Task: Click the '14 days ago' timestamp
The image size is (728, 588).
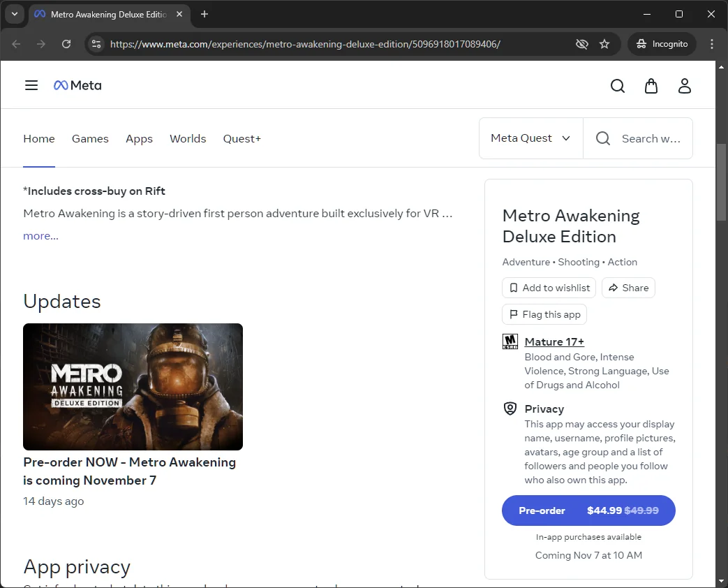Action: tap(53, 501)
